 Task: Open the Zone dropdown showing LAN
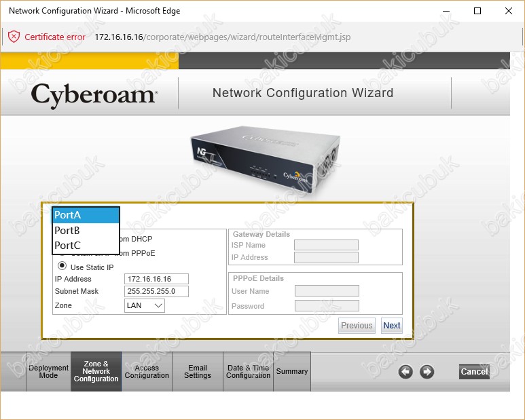pos(144,305)
